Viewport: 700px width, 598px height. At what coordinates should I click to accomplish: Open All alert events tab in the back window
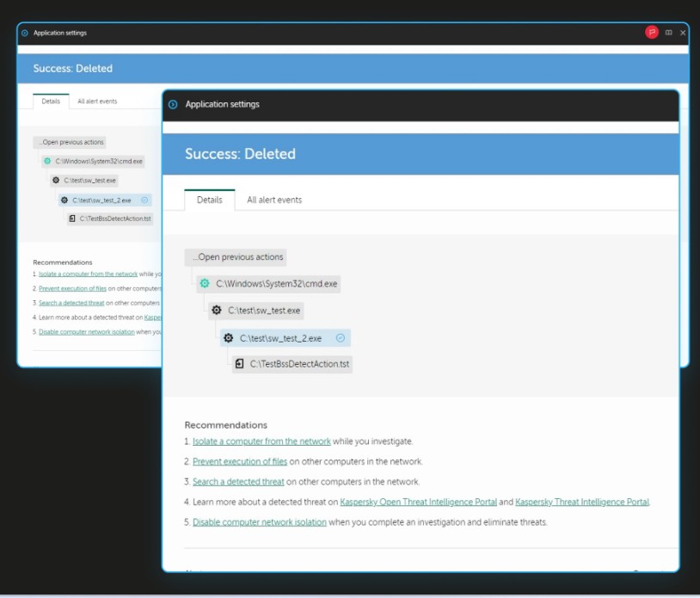[97, 102]
